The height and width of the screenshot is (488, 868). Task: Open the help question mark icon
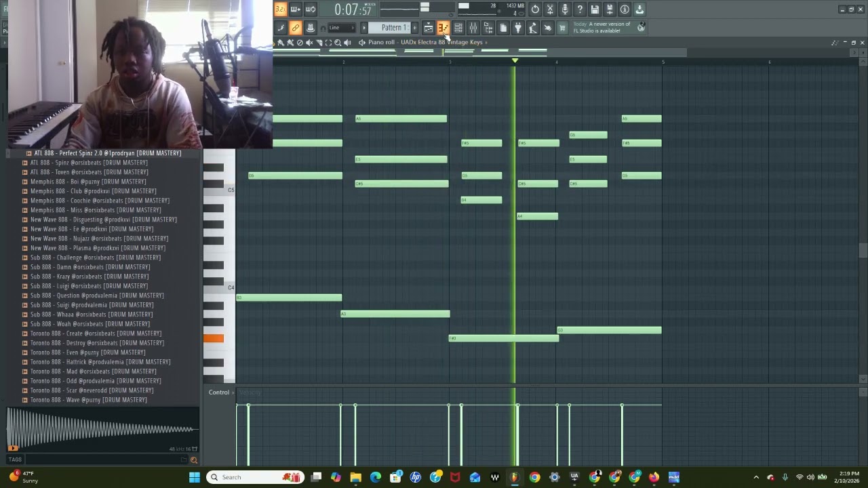[x=580, y=9]
